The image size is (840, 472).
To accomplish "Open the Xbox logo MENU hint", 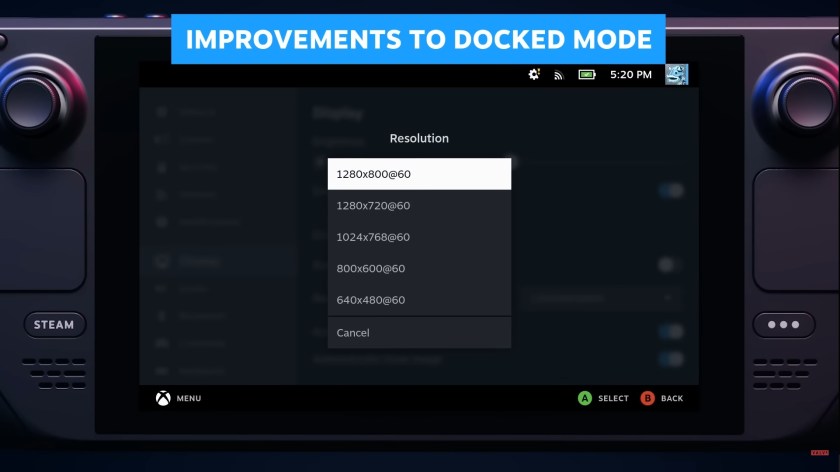I will (178, 398).
